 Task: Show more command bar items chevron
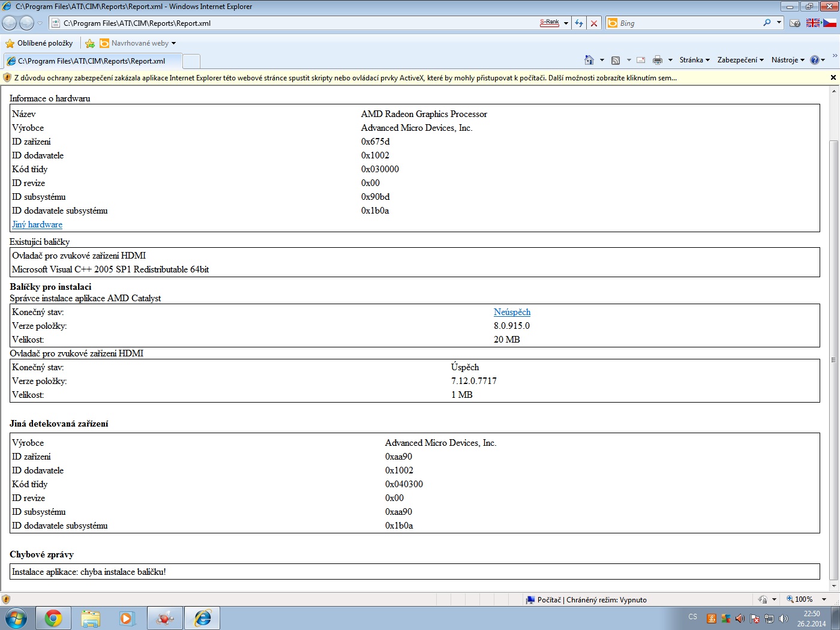[x=835, y=56]
